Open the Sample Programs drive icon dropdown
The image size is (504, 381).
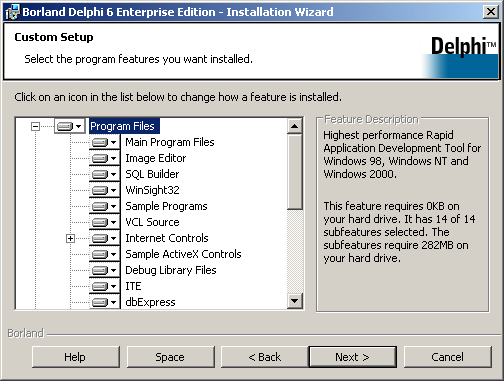[104, 206]
